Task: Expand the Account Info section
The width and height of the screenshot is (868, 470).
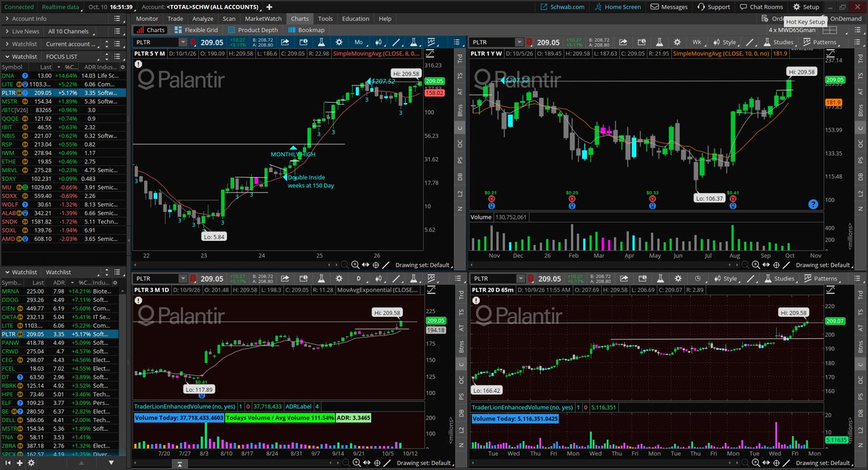Action: click(6, 19)
